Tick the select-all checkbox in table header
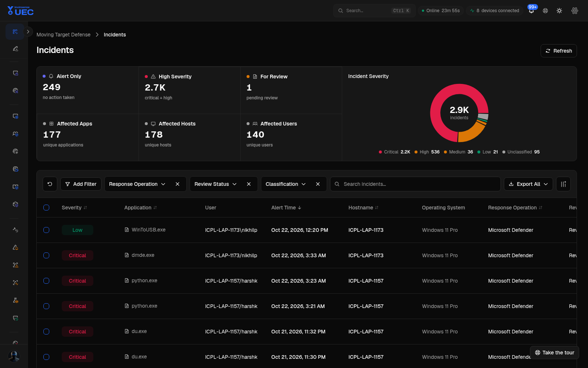Viewport: 588px width, 368px height. coord(46,208)
